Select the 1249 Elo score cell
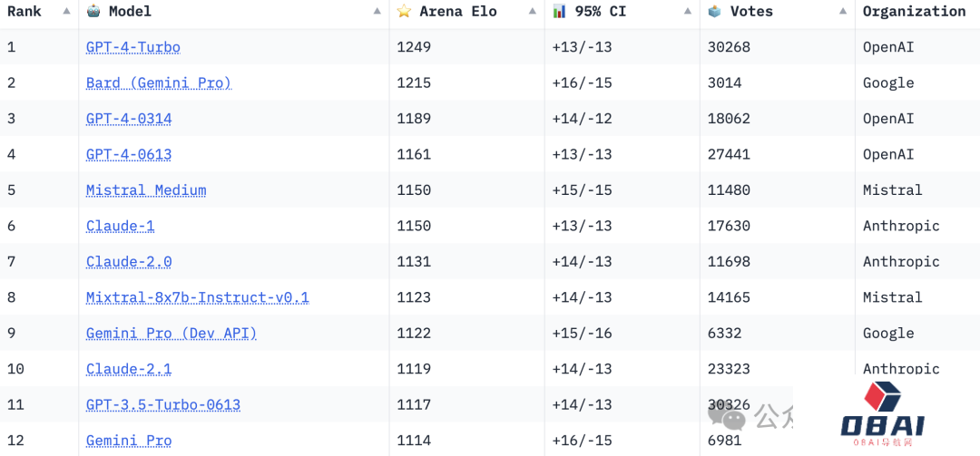 coord(414,47)
